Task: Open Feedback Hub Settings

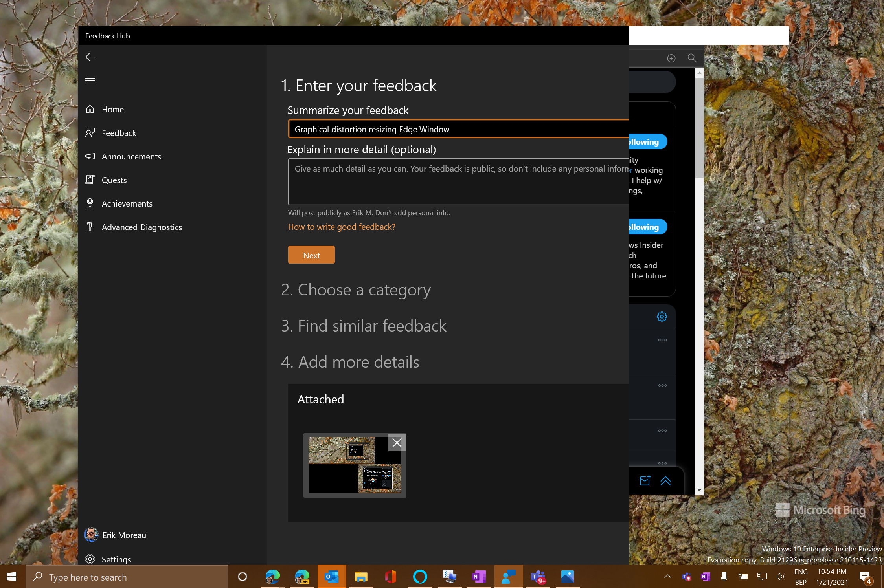Action: [116, 559]
